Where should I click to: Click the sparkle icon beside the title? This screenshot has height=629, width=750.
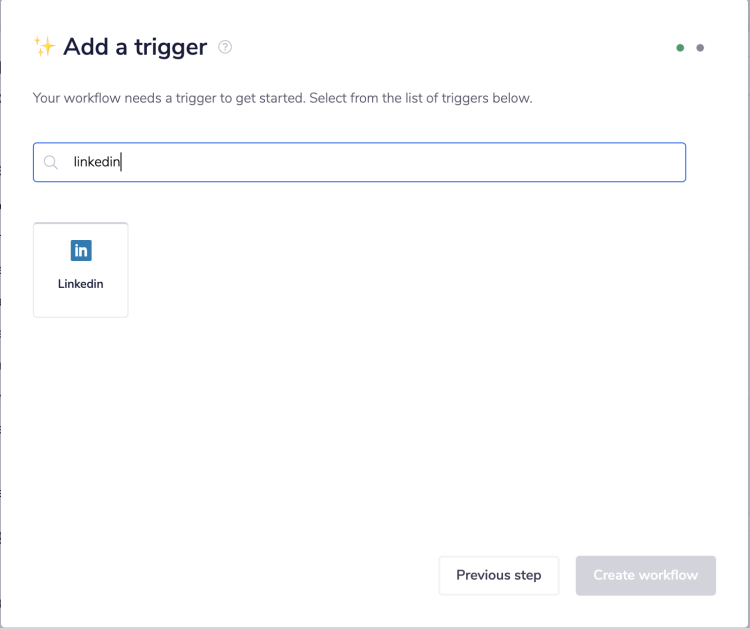coord(44,47)
